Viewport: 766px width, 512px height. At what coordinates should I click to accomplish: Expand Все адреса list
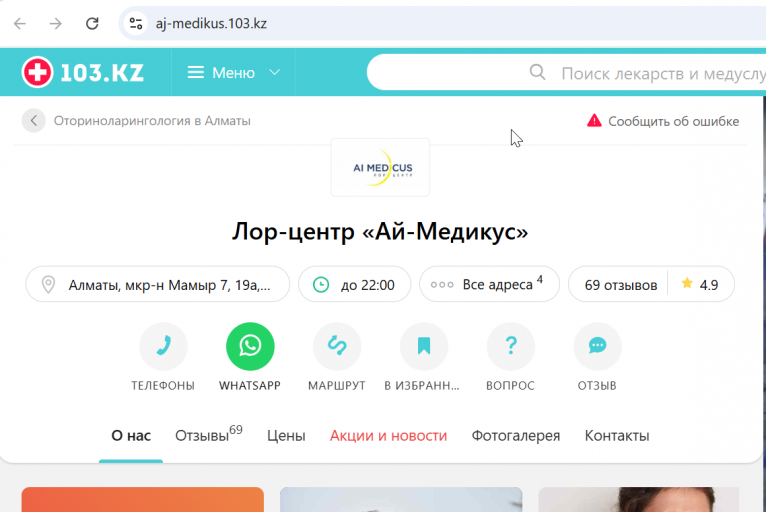(x=489, y=284)
